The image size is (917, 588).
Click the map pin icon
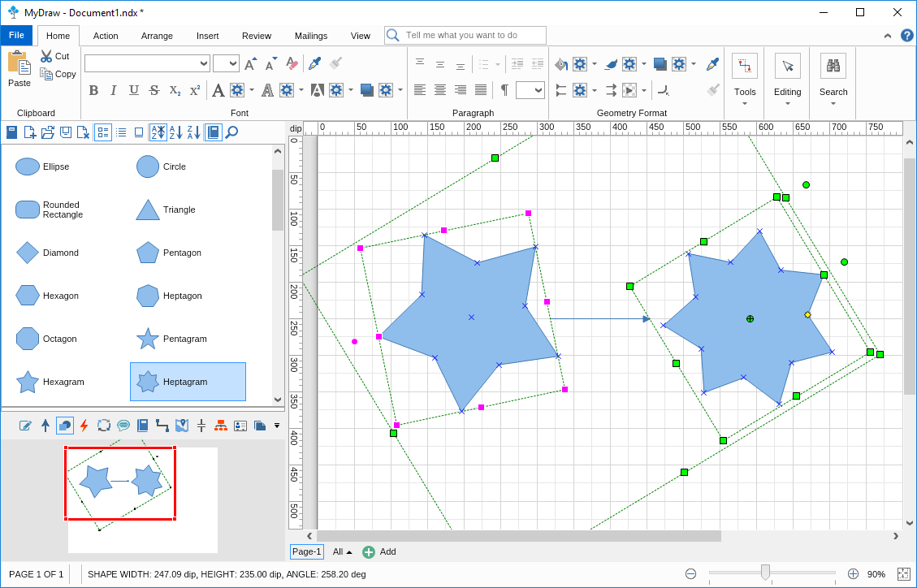point(182,426)
